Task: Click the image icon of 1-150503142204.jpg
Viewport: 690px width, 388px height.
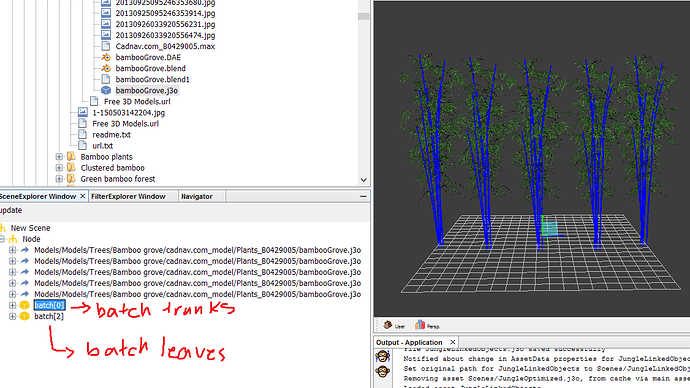Action: [83, 112]
